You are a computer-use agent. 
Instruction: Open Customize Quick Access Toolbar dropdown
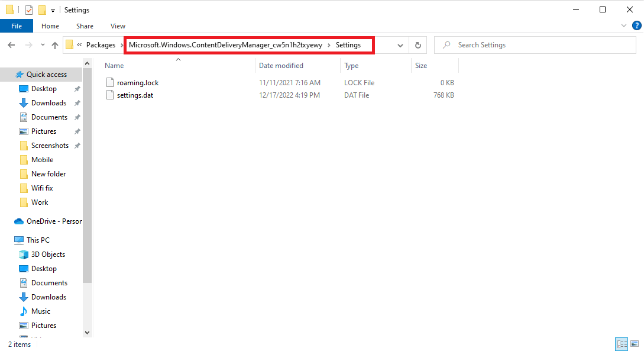coord(53,10)
